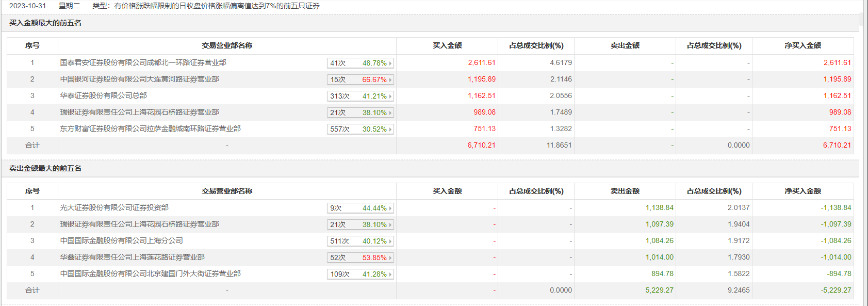Click 交易营业部名称 header in sell table

[x=227, y=191]
